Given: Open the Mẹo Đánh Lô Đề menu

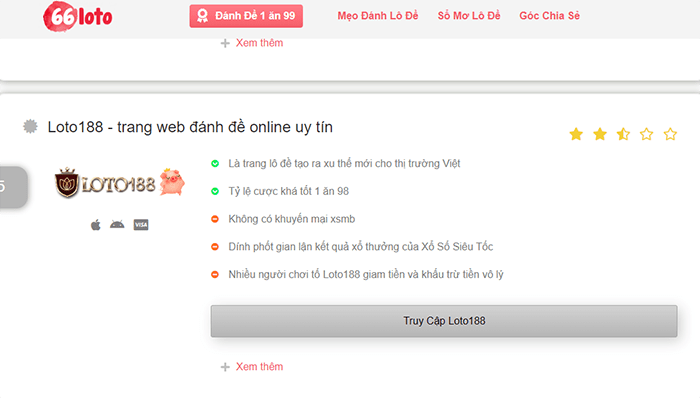Looking at the screenshot, I should 378,16.
